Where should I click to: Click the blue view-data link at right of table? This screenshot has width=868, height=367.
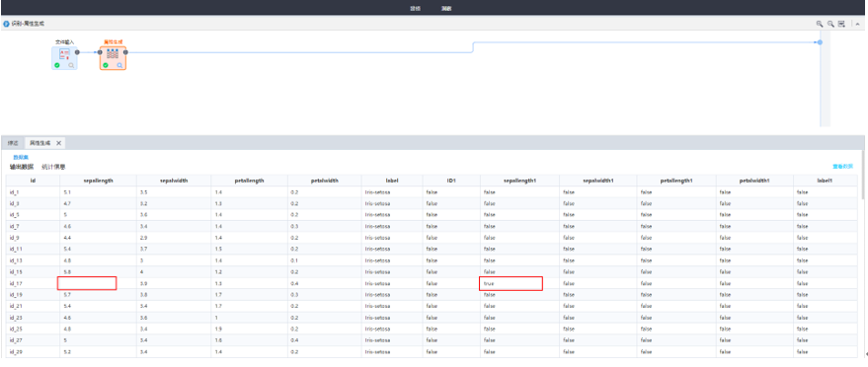[842, 166]
